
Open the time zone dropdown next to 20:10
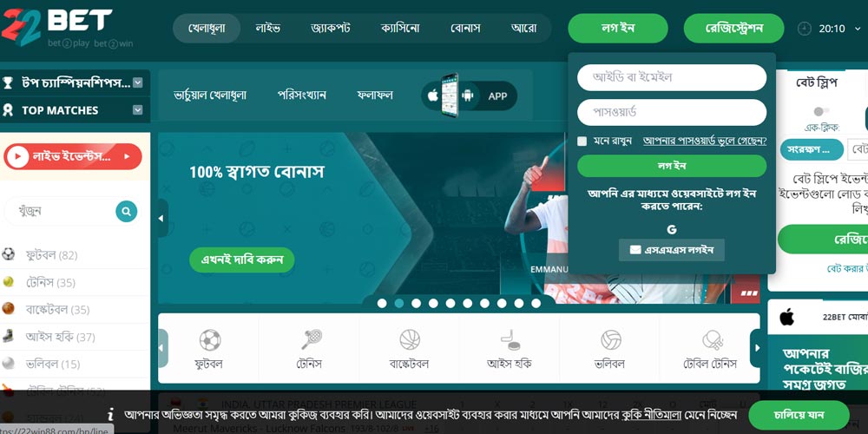point(858,29)
